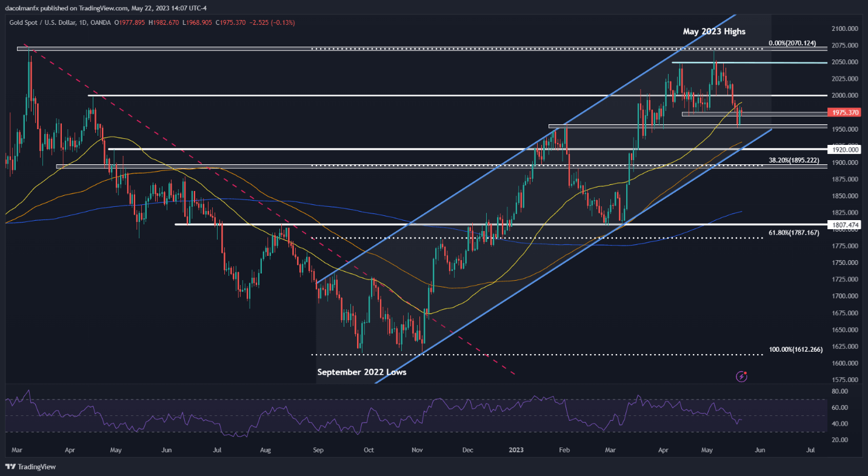Select the 1920.000 price level tag

click(844, 149)
